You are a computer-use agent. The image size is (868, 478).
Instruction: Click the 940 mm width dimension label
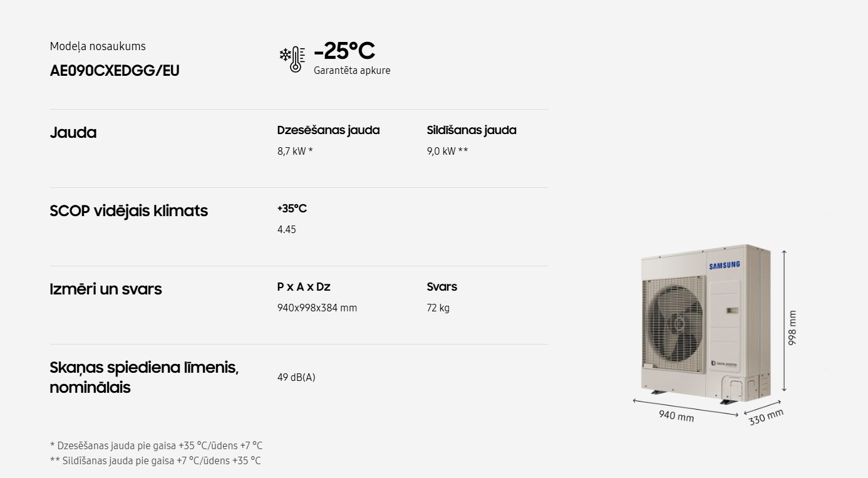pos(676,415)
